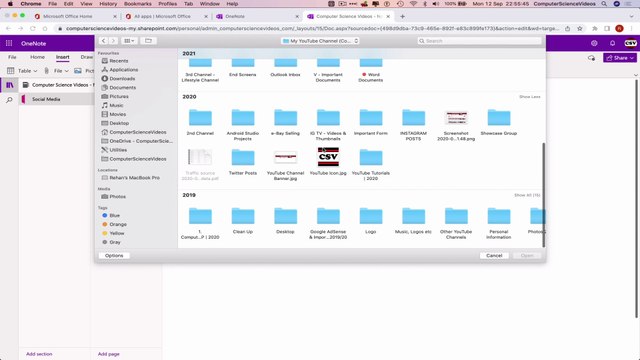Open Chrome Bookmarks menu
Screen dimensions: 640x360
pos(138,4)
